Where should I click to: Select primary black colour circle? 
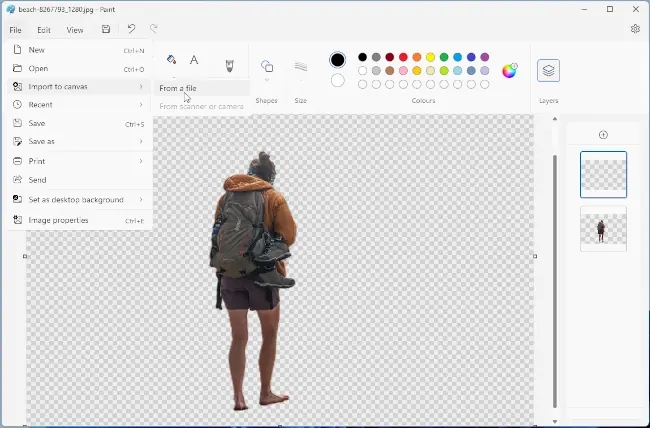coord(337,60)
